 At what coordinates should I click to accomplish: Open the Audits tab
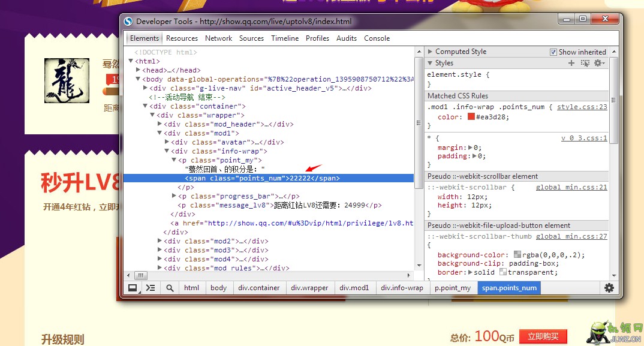pos(347,38)
